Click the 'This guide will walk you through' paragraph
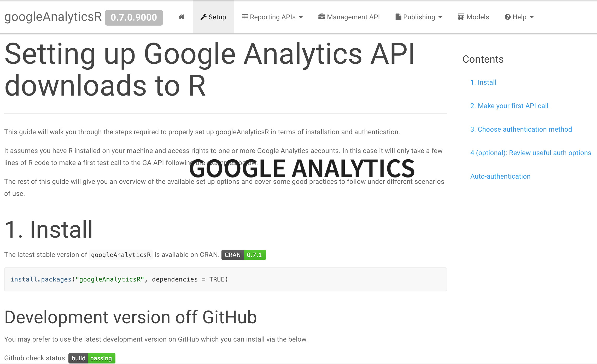 pyautogui.click(x=202, y=132)
